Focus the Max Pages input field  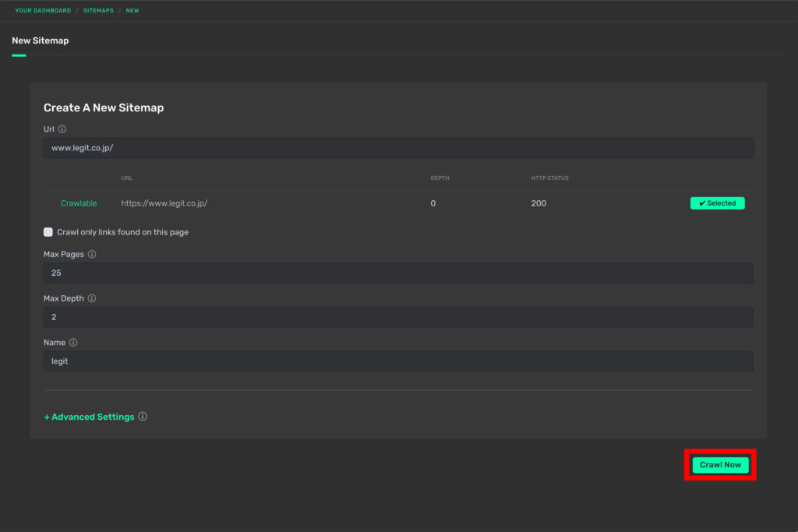(398, 273)
